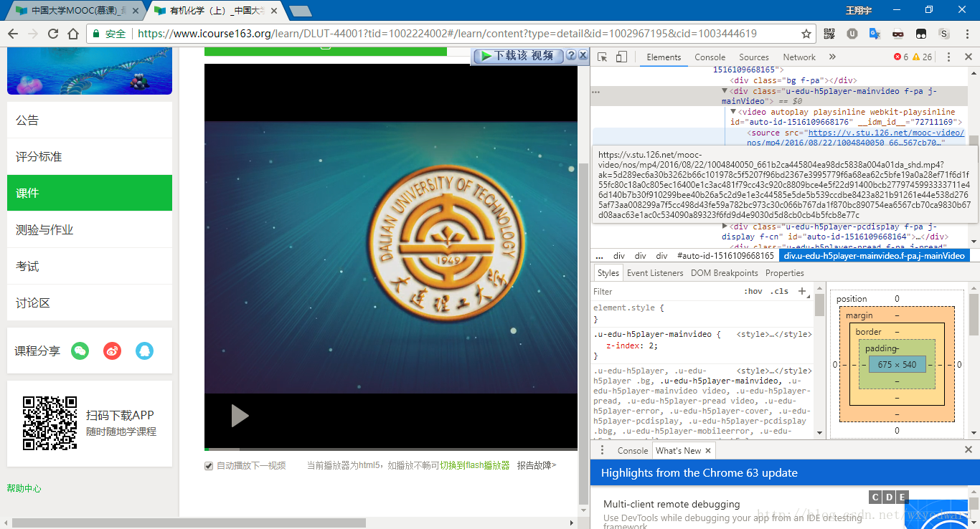Open help on the download overlay
Screen dimensions: 980x529
(x=571, y=55)
